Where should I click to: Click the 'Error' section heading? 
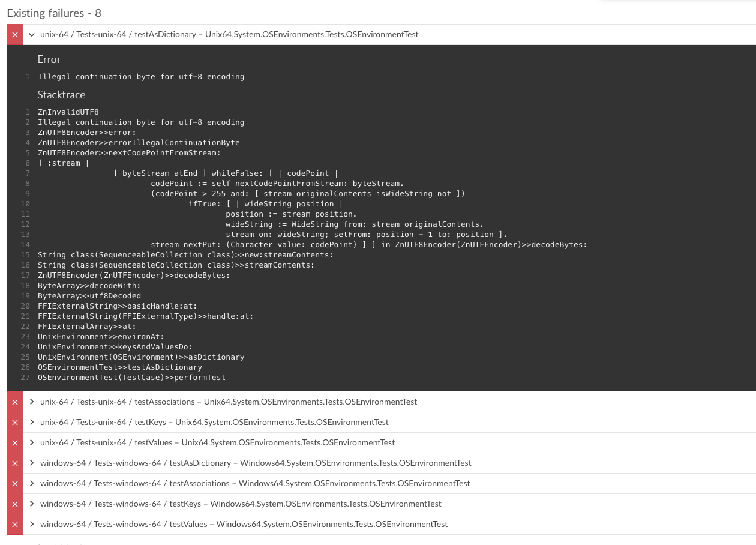click(x=49, y=59)
